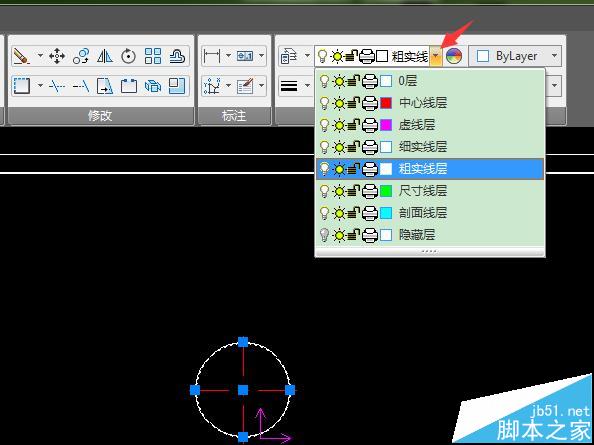Click the coordinate dimension tool icon

point(212,86)
